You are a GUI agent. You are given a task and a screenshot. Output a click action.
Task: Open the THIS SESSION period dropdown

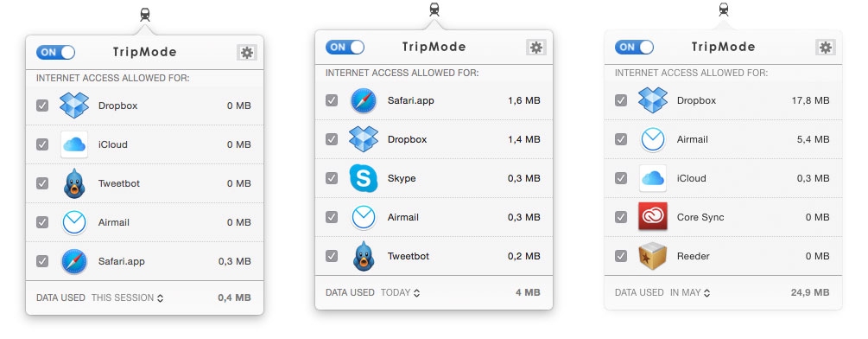[x=127, y=298]
